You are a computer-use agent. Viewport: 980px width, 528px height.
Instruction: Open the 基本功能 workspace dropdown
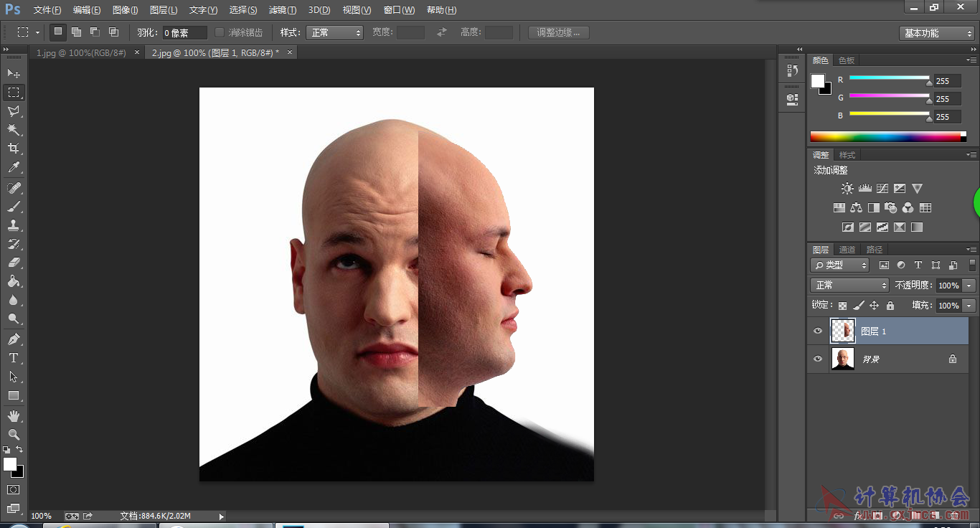[x=936, y=33]
